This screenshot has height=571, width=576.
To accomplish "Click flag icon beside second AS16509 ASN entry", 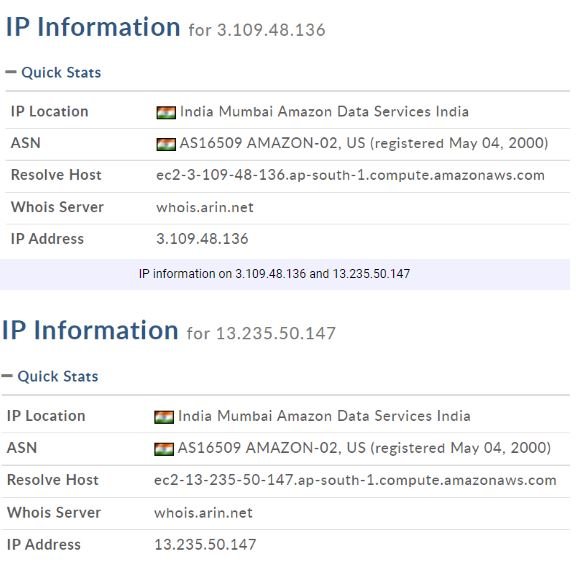I will pos(164,449).
